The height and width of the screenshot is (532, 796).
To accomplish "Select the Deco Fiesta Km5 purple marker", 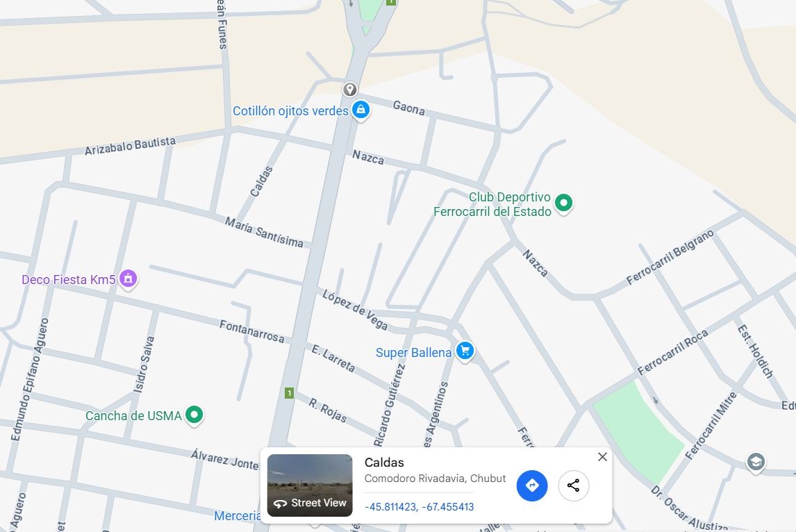I will pyautogui.click(x=128, y=279).
